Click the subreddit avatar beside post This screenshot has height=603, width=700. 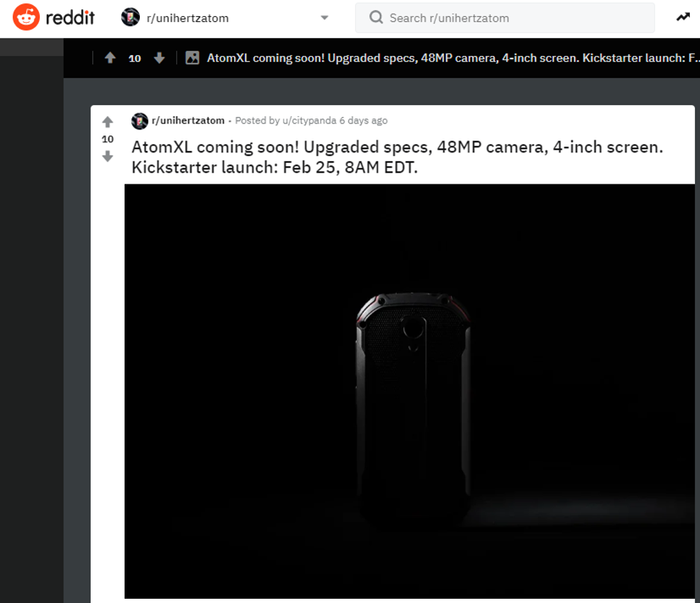[x=140, y=121]
